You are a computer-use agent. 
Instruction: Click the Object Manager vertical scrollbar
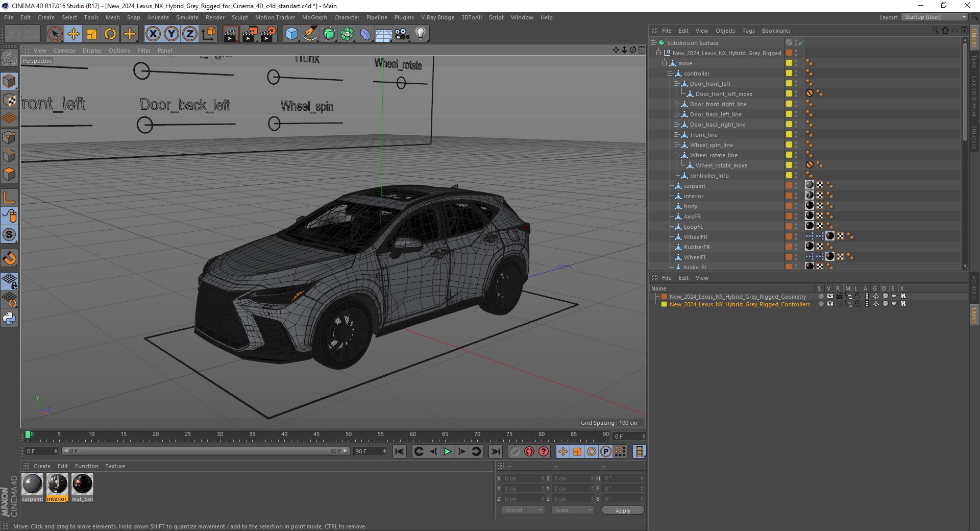coord(965,92)
